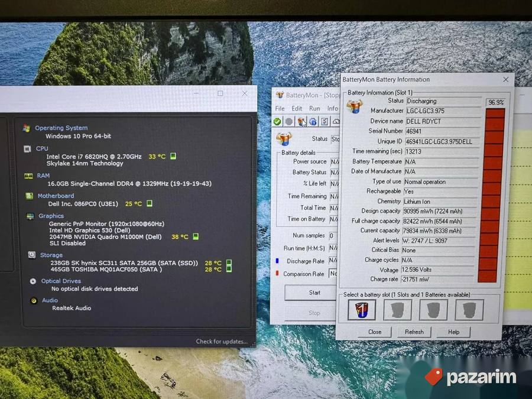Open the Edit menu in BatteryMon
Viewport: 532px width, 399px height.
[297, 109]
